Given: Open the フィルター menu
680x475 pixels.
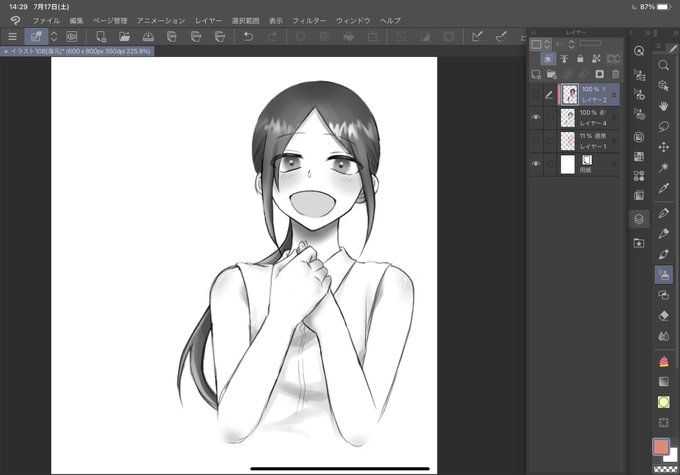Looking at the screenshot, I should pyautogui.click(x=309, y=20).
